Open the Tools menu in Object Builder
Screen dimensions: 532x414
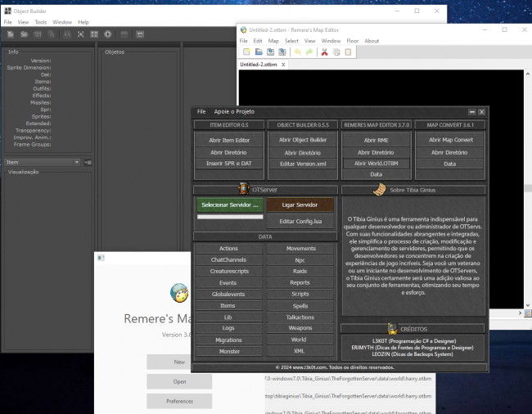pyautogui.click(x=41, y=22)
